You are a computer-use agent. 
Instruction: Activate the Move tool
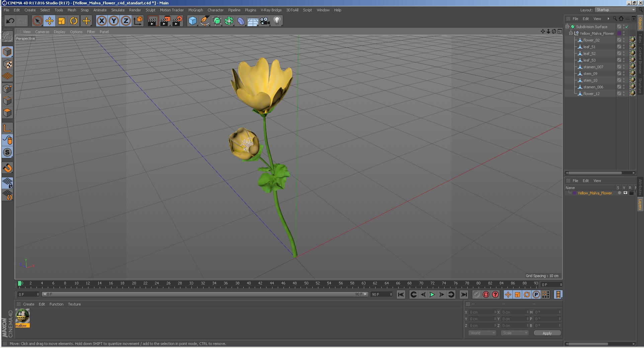tap(50, 21)
